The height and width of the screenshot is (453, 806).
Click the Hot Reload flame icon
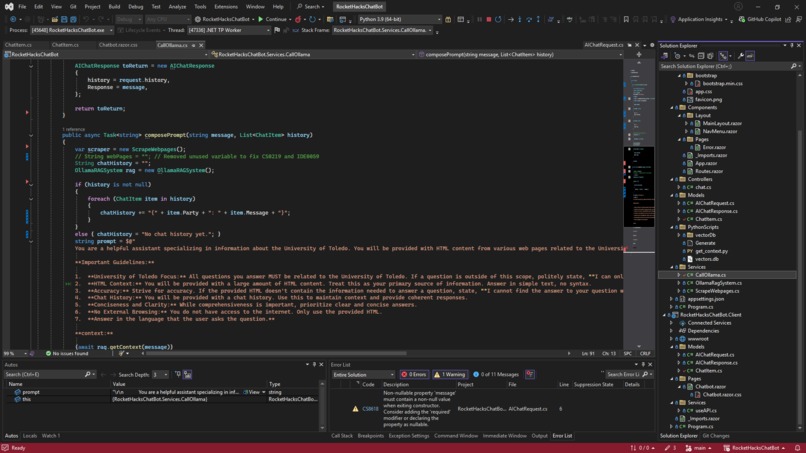point(298,19)
